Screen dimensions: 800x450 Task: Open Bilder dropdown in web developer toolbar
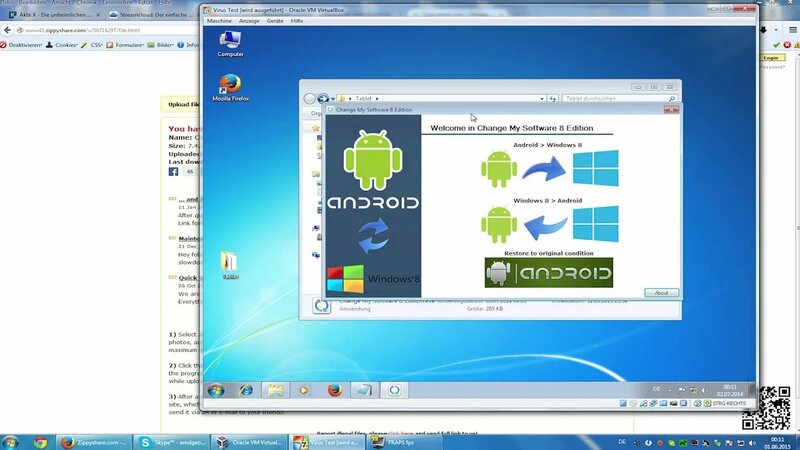(x=161, y=45)
